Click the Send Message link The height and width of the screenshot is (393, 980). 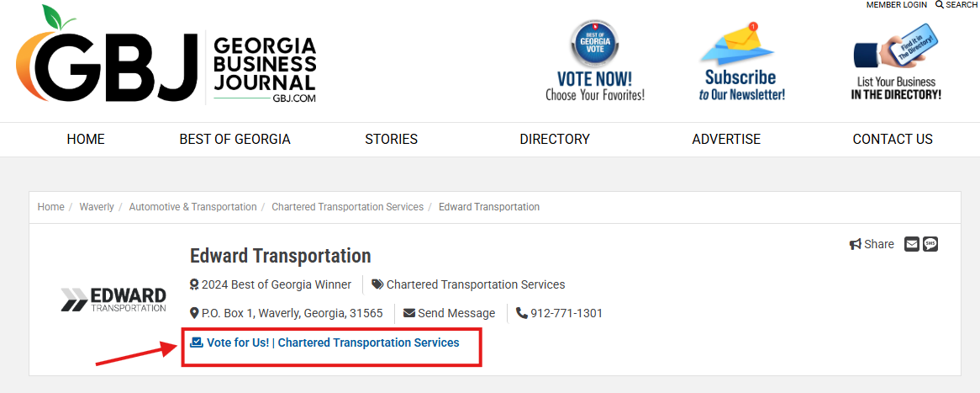[456, 313]
